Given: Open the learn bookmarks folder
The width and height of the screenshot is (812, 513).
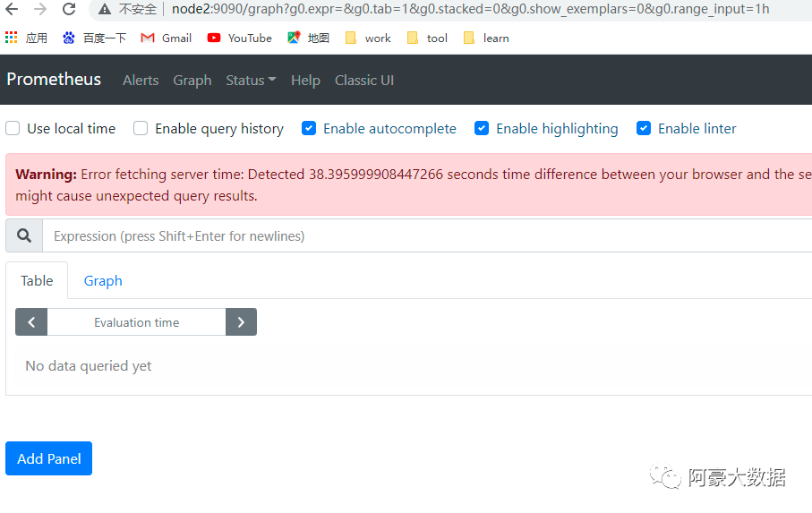Looking at the screenshot, I should click(x=486, y=38).
